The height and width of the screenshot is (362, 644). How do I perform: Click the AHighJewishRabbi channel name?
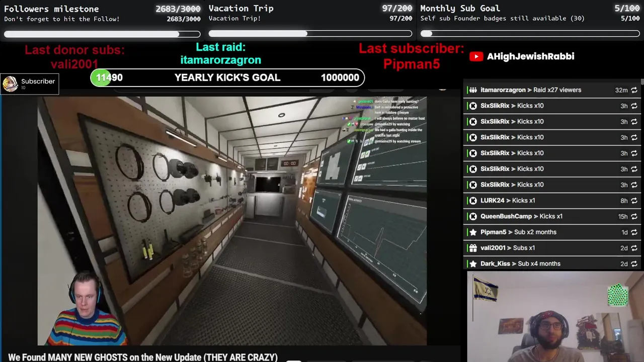point(530,56)
